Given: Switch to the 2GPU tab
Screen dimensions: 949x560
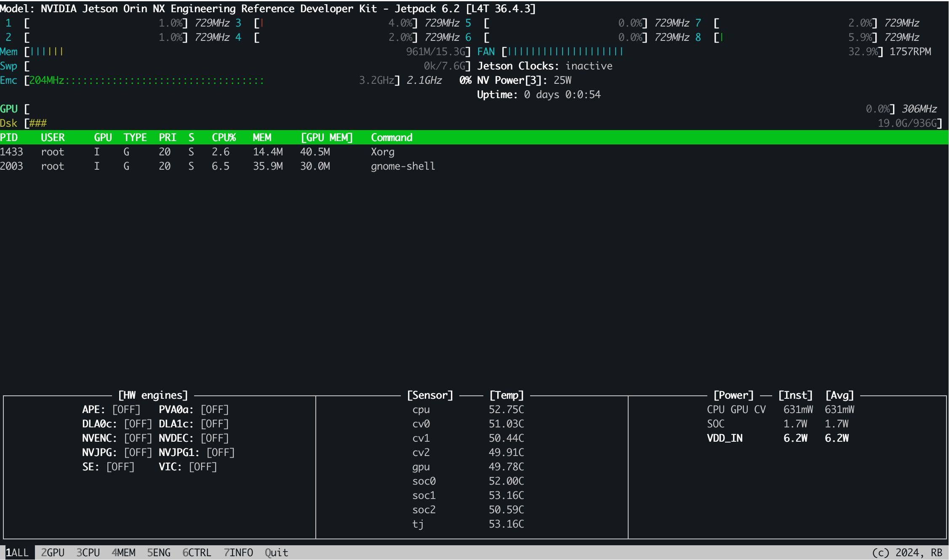Looking at the screenshot, I should click(53, 552).
